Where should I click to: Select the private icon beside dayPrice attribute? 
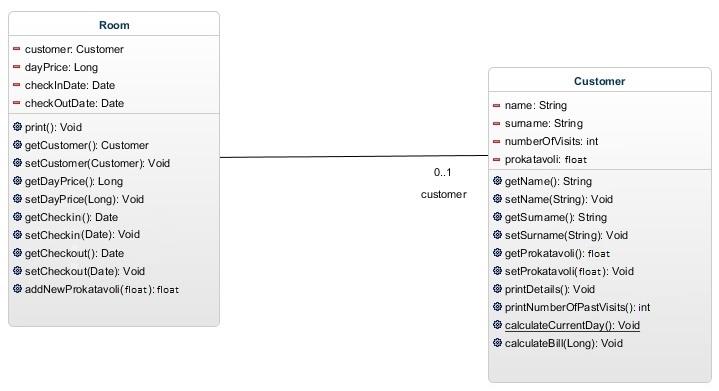(17, 67)
